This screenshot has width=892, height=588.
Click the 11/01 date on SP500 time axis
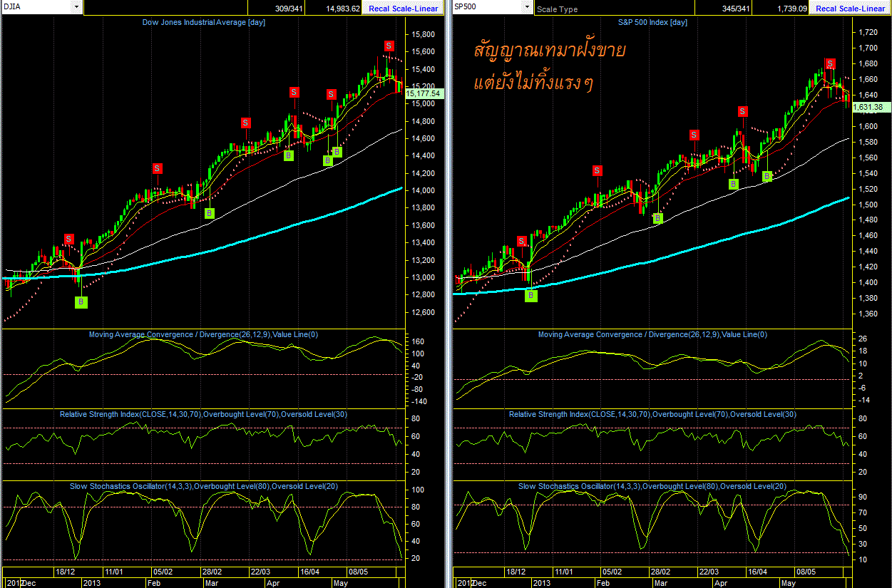point(564,572)
